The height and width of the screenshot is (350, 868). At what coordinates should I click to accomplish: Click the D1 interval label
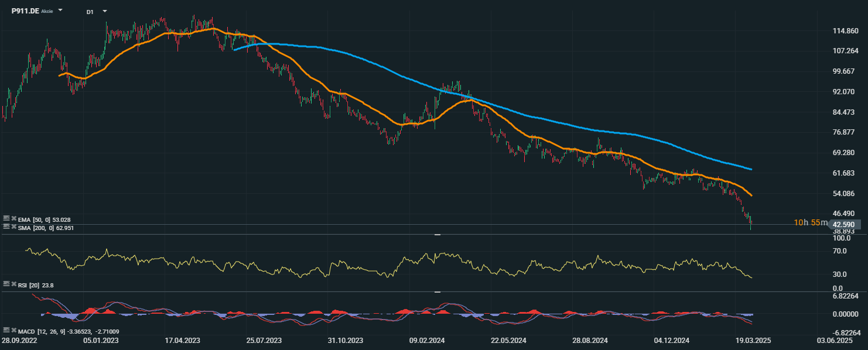[90, 12]
